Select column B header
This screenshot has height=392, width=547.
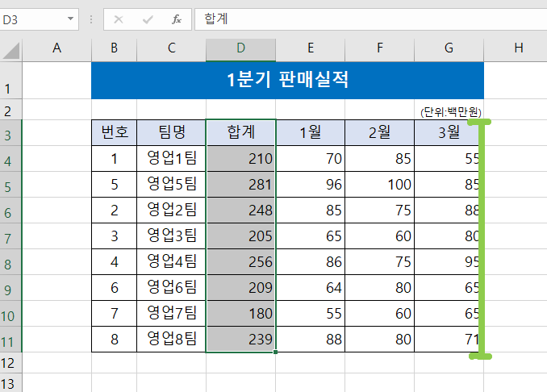click(114, 48)
